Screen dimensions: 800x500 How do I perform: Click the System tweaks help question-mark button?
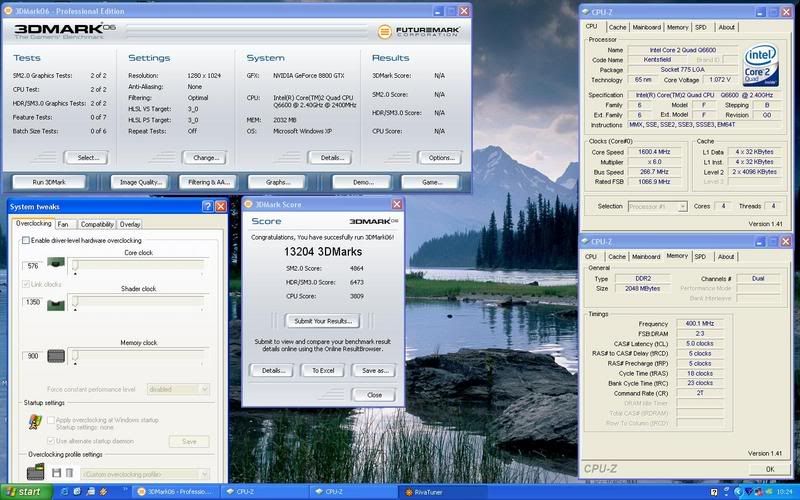click(206, 206)
